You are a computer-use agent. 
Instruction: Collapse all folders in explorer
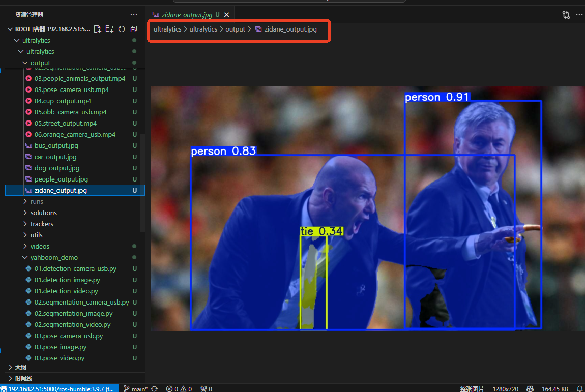tap(134, 29)
